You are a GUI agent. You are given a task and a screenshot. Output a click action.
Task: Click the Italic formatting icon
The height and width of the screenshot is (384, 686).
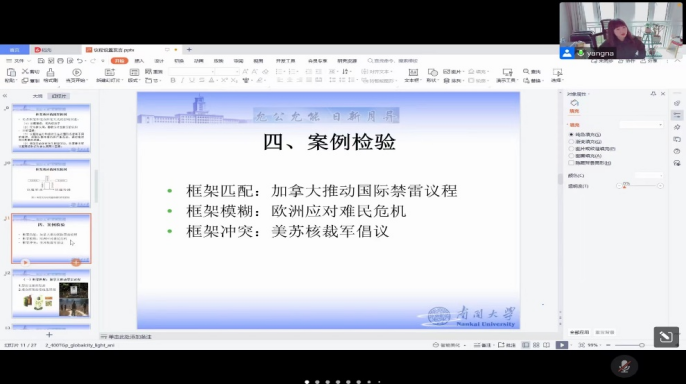click(182, 80)
